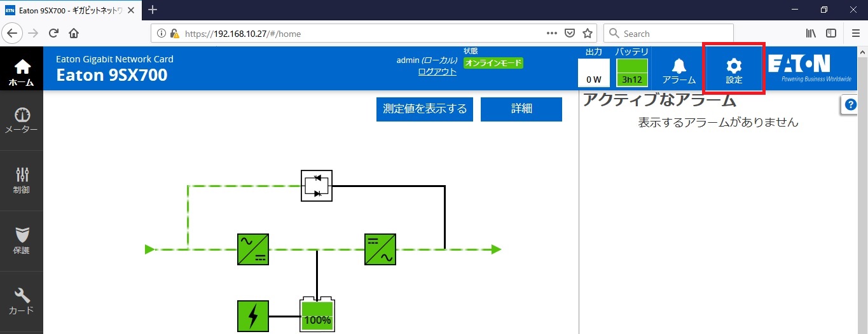Open the browser library icon
The image size is (868, 334).
[811, 33]
